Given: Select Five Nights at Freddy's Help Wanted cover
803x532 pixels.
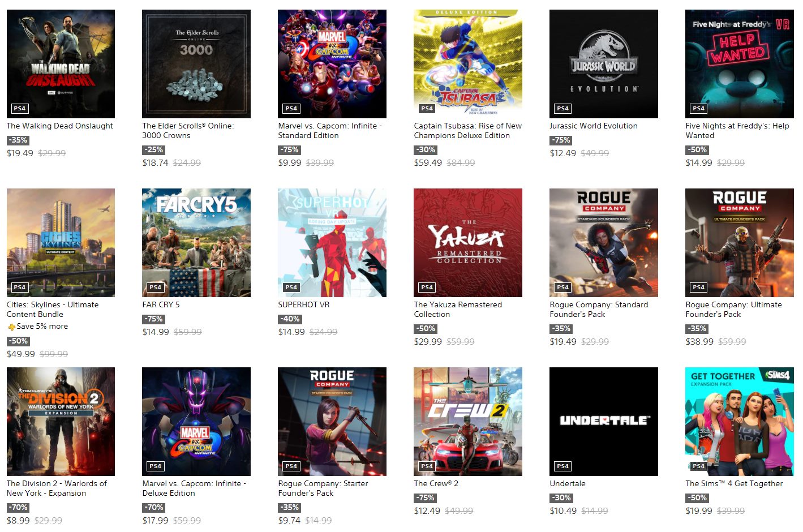Looking at the screenshot, I should pyautogui.click(x=740, y=64).
